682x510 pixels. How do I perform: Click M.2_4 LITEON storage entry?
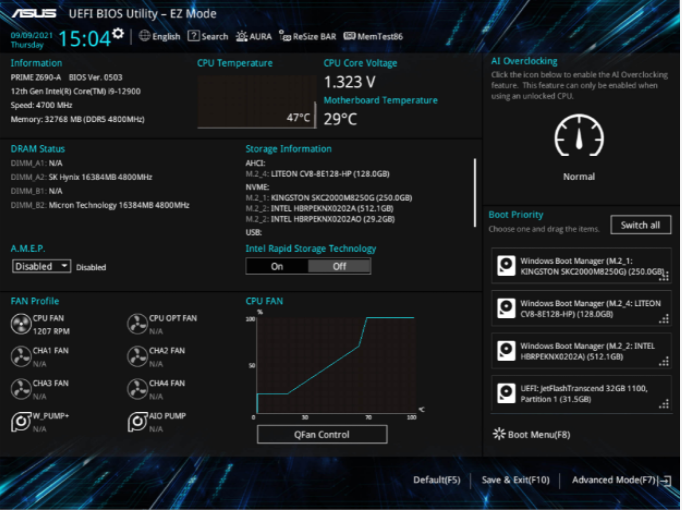(318, 174)
